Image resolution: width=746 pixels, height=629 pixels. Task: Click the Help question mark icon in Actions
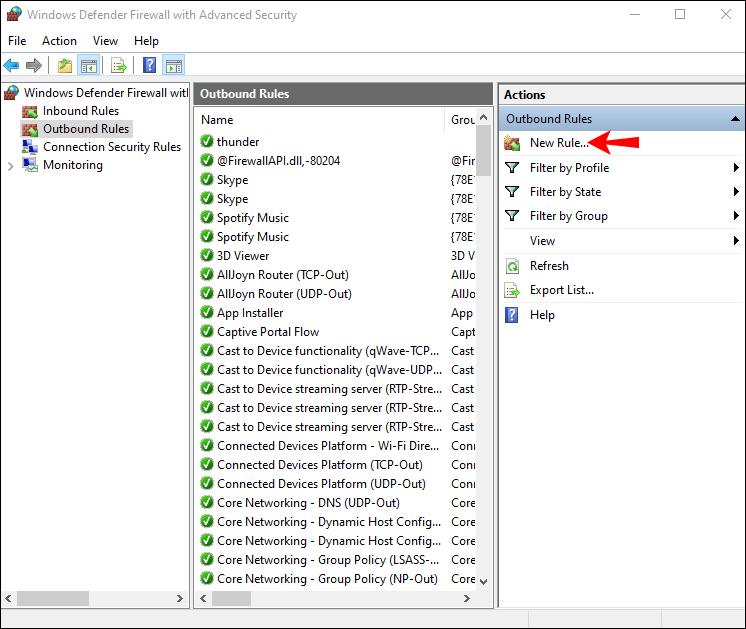point(512,315)
